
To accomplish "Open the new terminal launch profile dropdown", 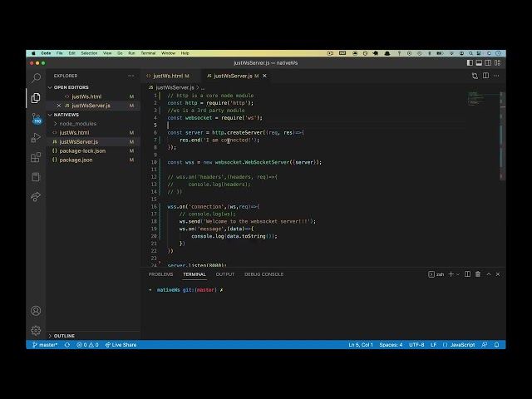I will (x=458, y=274).
